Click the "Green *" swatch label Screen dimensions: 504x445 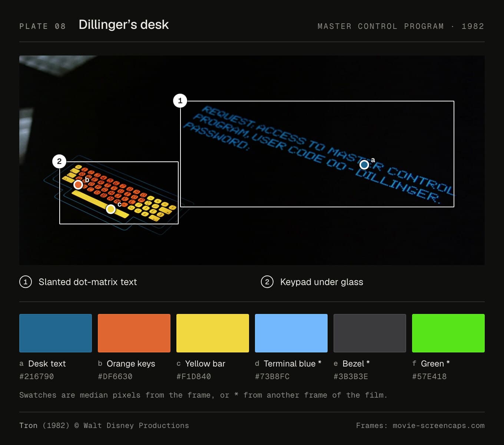[x=435, y=364]
